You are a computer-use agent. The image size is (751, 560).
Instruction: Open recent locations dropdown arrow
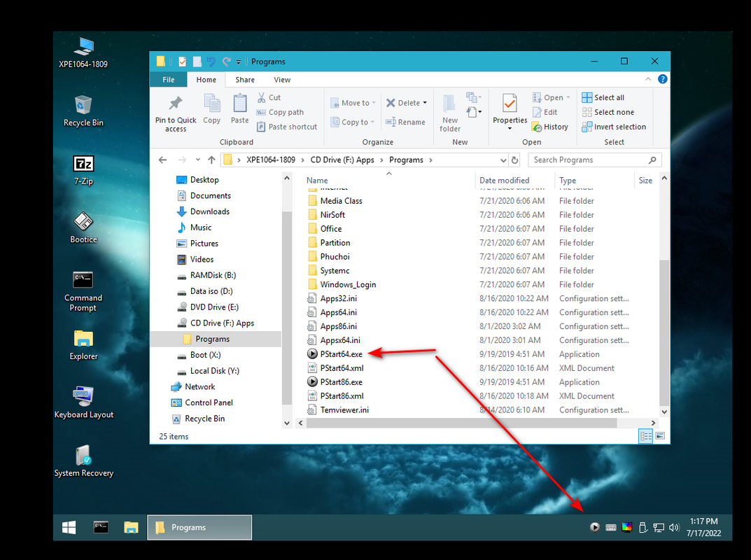coord(198,160)
